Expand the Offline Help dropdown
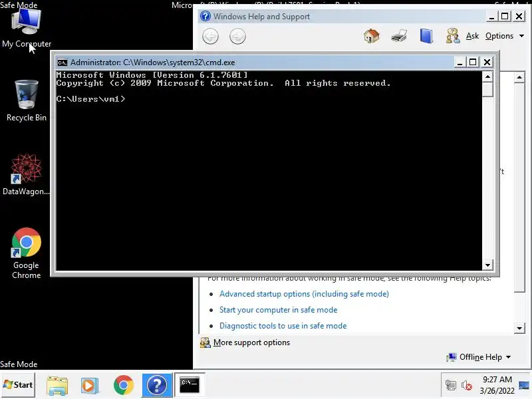 pyautogui.click(x=478, y=357)
